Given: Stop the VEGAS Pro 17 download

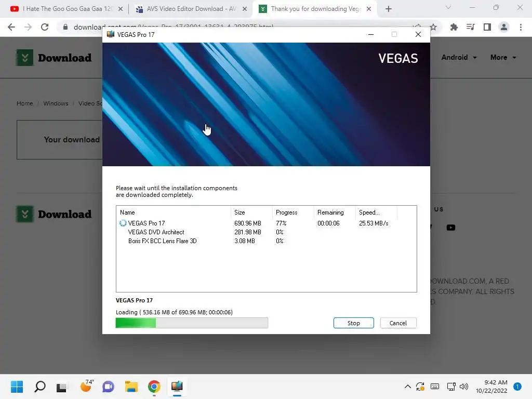Looking at the screenshot, I should point(353,323).
